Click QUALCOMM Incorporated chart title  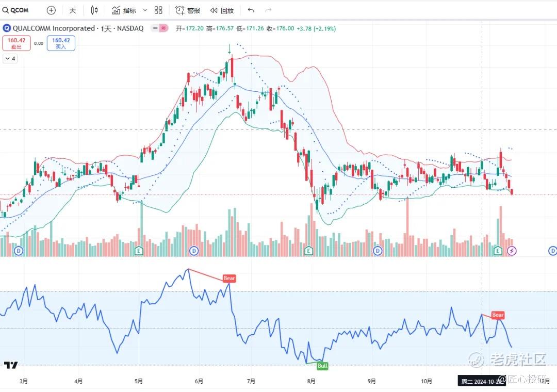(78, 28)
